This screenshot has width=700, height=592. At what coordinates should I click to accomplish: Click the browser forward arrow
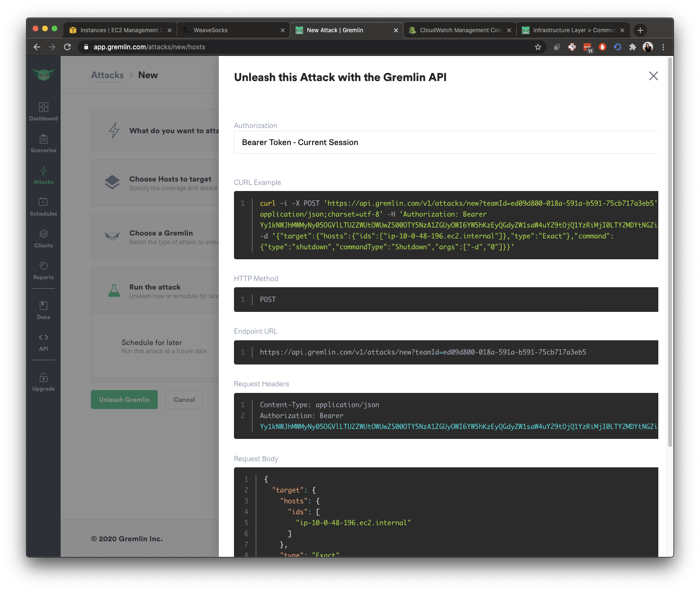tap(52, 47)
